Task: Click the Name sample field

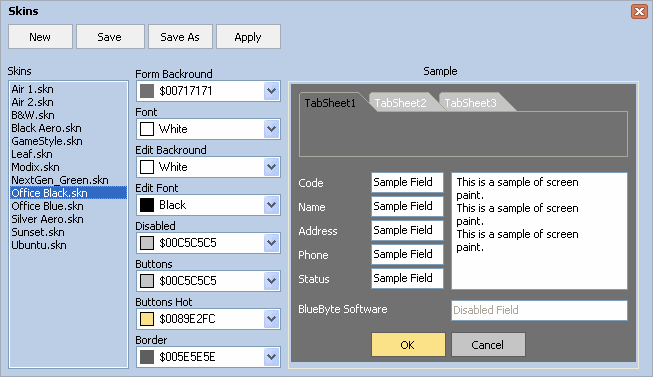Action: (407, 206)
